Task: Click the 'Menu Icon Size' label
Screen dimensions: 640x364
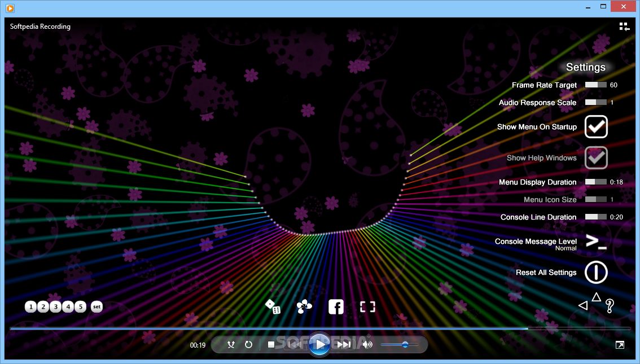Action: pos(550,200)
